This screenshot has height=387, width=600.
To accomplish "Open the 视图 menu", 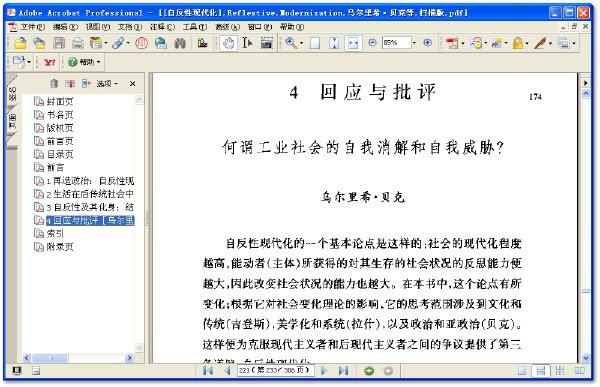I will 97,26.
